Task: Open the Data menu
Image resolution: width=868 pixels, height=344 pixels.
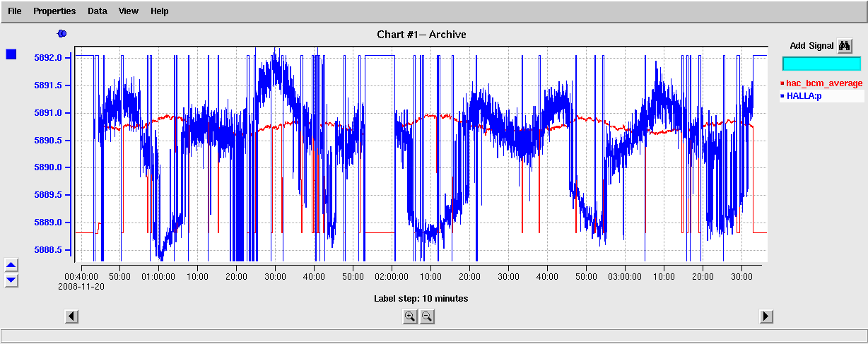Action: tap(98, 11)
